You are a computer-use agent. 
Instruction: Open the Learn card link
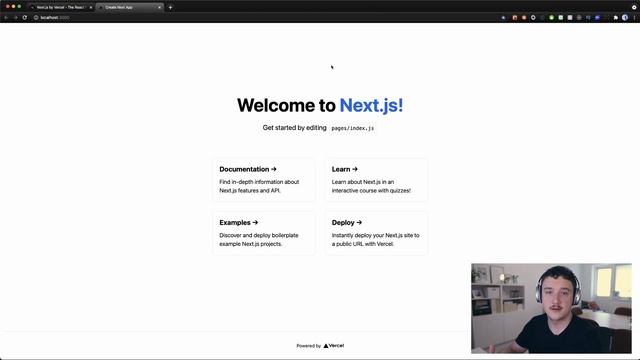point(376,180)
